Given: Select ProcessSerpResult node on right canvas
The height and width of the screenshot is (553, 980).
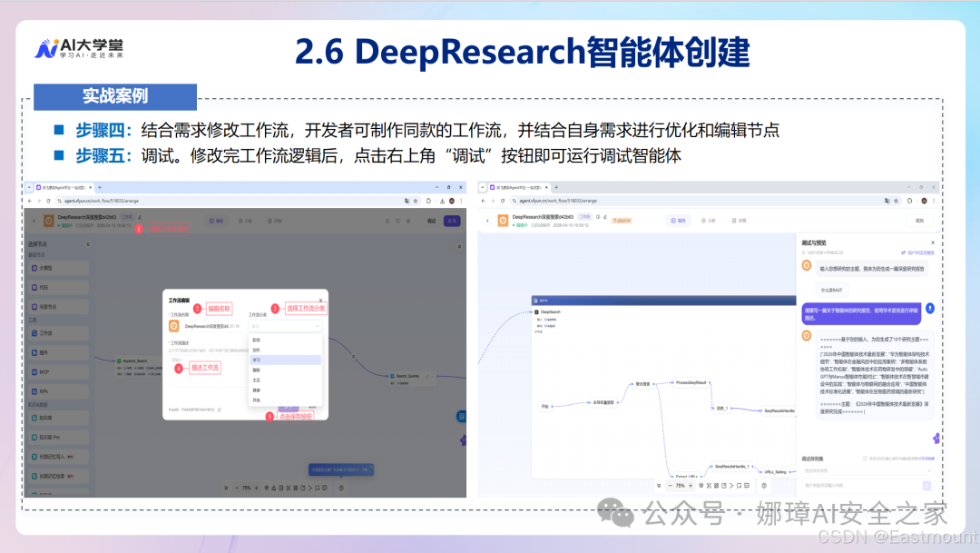Looking at the screenshot, I should pos(691,382).
